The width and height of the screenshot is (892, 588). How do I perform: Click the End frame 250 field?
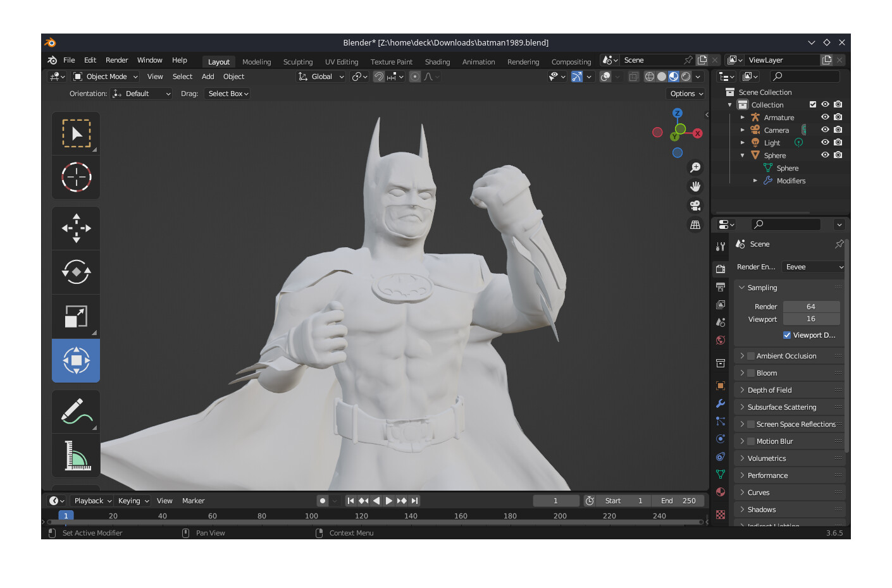pos(678,501)
